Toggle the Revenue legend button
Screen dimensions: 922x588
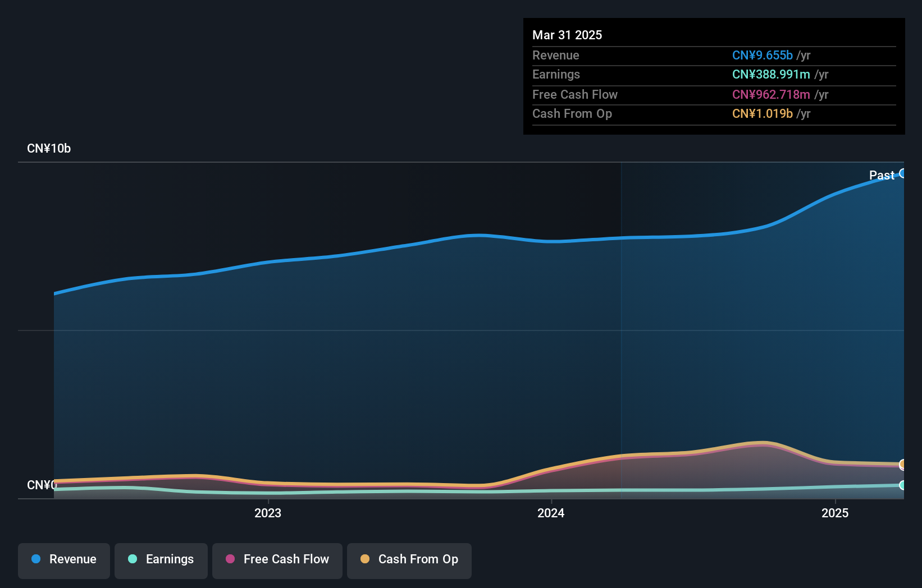pos(64,561)
